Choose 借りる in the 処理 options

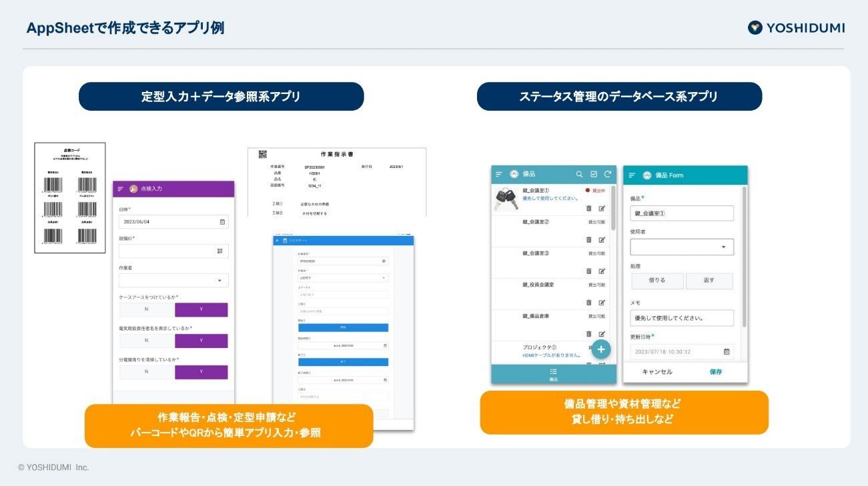click(x=657, y=281)
